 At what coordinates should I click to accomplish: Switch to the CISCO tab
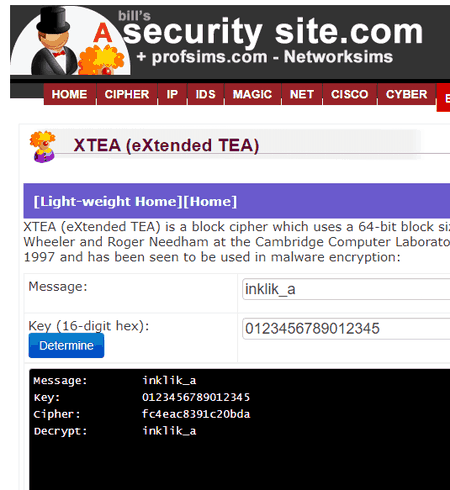click(x=350, y=94)
